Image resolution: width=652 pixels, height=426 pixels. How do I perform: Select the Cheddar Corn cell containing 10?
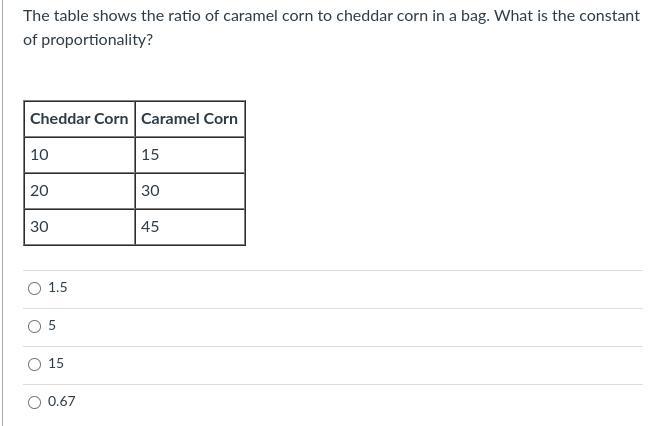(x=80, y=155)
